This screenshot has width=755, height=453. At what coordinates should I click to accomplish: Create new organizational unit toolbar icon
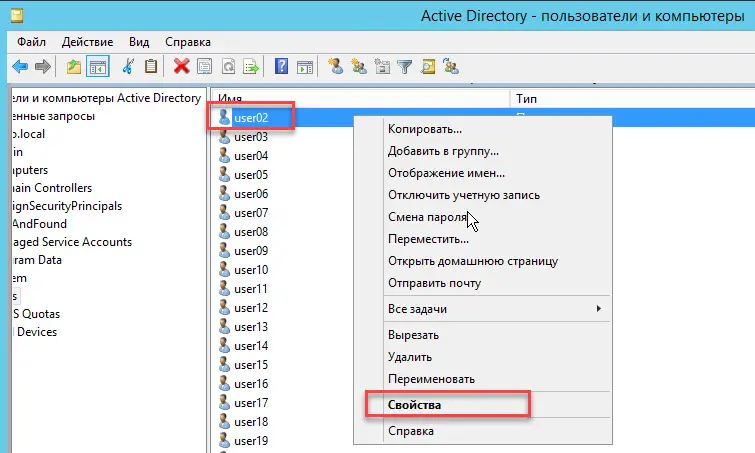pyautogui.click(x=382, y=66)
